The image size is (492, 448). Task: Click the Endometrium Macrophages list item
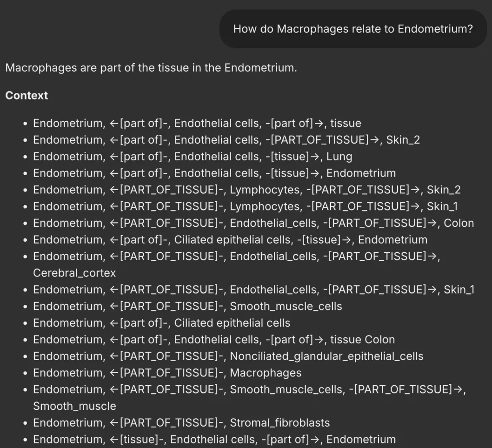tap(167, 373)
